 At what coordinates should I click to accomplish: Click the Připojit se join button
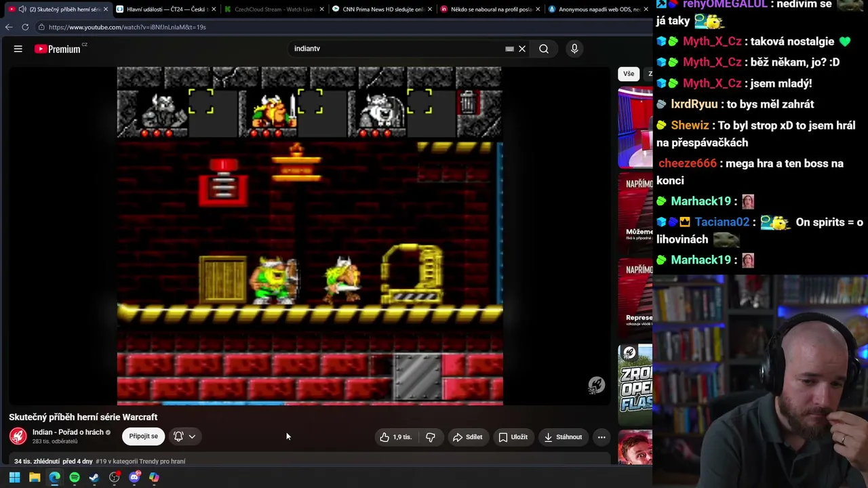click(143, 436)
